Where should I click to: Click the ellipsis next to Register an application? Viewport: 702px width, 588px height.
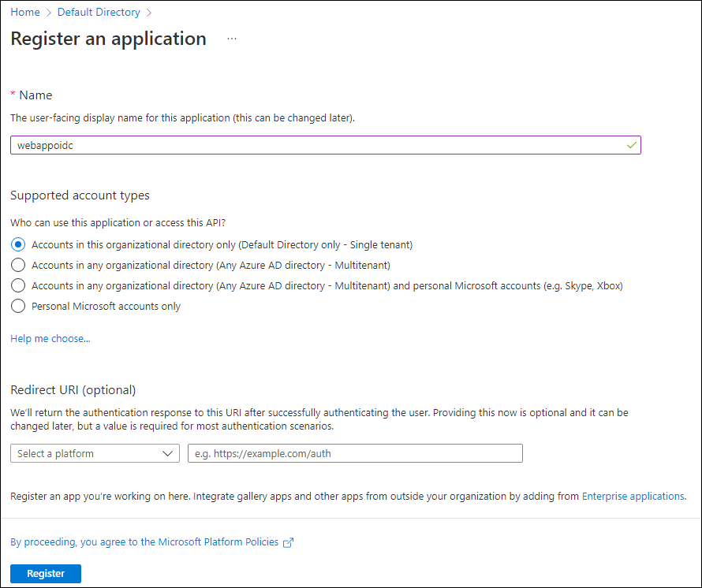click(x=231, y=38)
